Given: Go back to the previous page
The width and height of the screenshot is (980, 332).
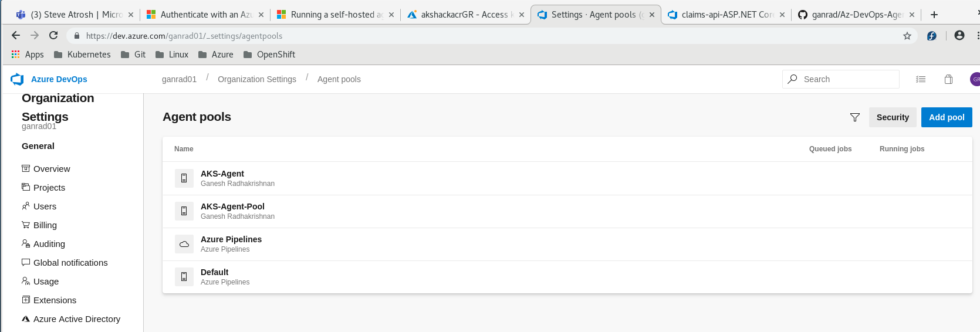Looking at the screenshot, I should (16, 35).
